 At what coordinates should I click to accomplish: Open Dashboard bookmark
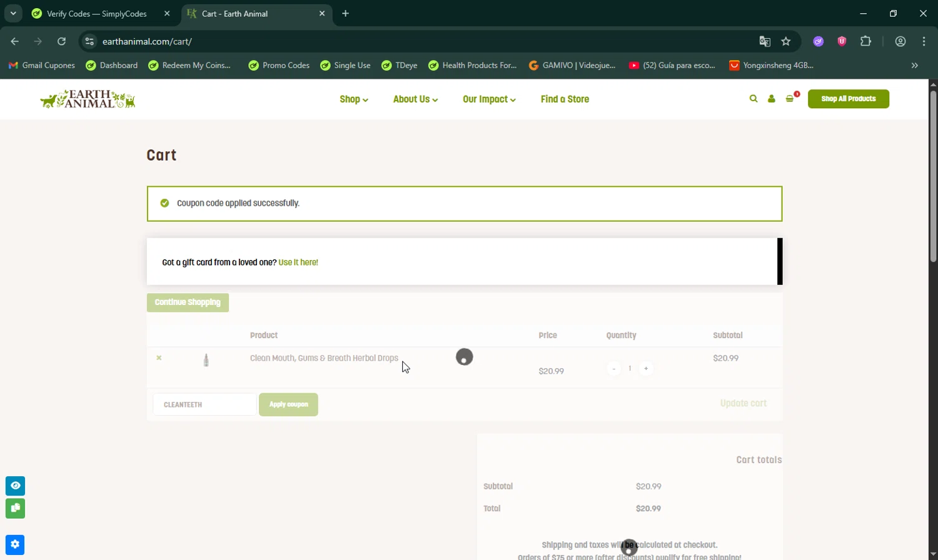coord(112,65)
